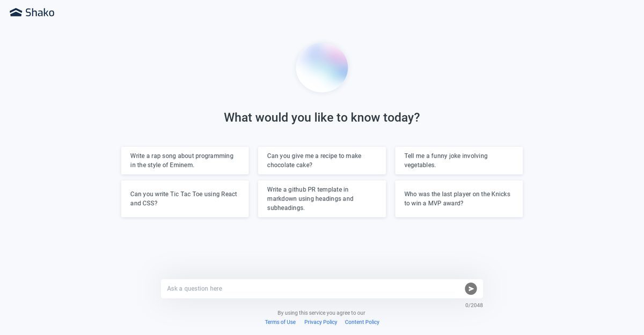Screen dimensions: 644x335
Task: Open the Terms of Use link
Action: [x=280, y=322]
